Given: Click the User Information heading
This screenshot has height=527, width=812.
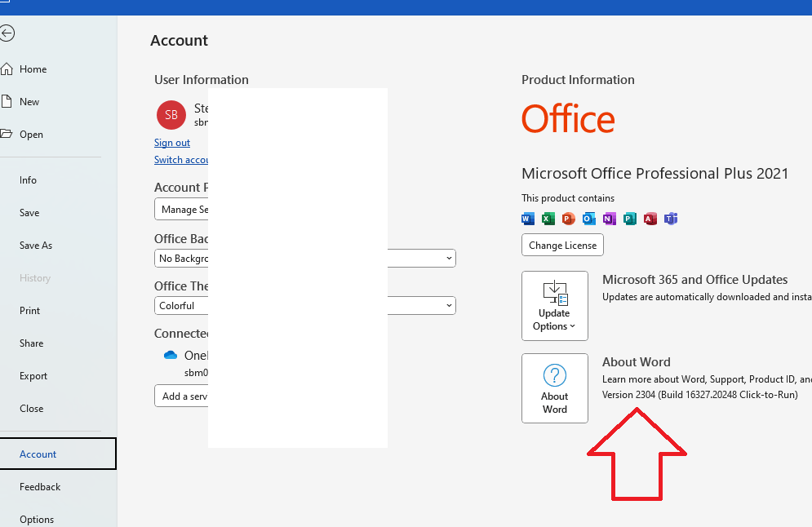Looking at the screenshot, I should 202,80.
